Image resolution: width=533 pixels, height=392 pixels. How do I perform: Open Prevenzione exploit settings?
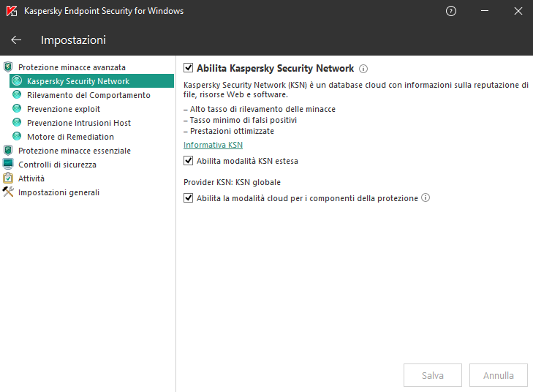pos(64,109)
